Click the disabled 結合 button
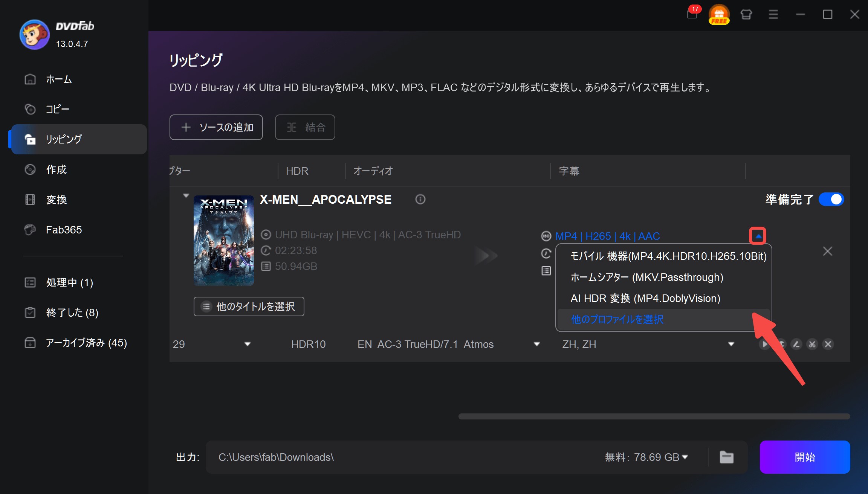Screen dimensions: 868x494 305,127
